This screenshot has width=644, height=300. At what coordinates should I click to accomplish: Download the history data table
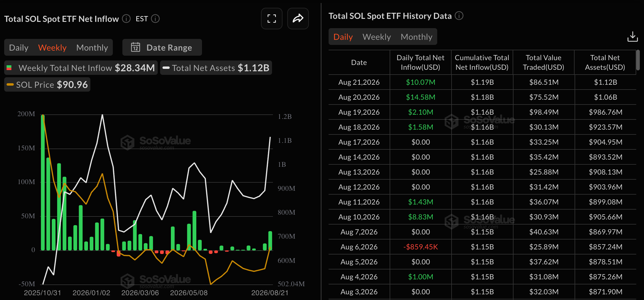coord(633,37)
